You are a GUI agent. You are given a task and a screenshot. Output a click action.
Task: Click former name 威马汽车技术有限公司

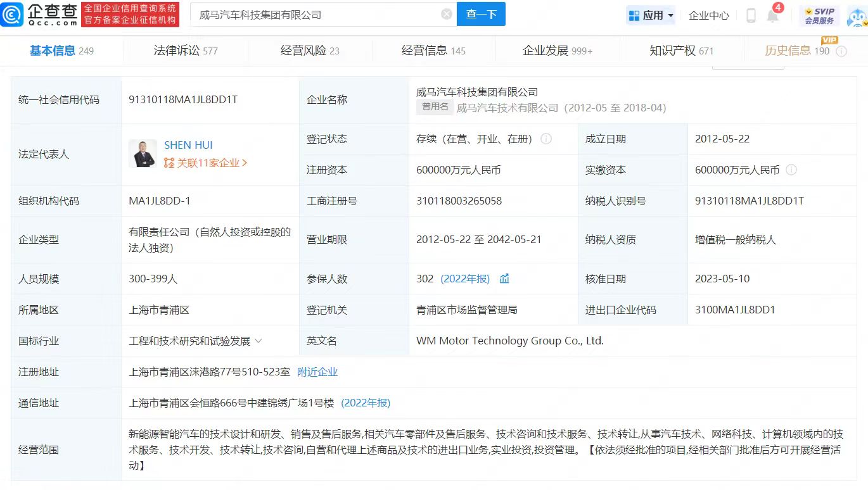tap(507, 108)
